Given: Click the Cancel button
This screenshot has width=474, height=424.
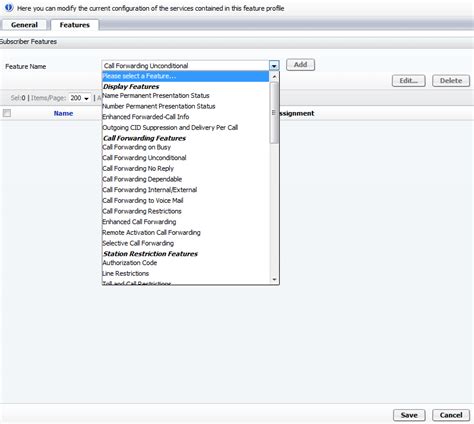Looking at the screenshot, I should [451, 415].
